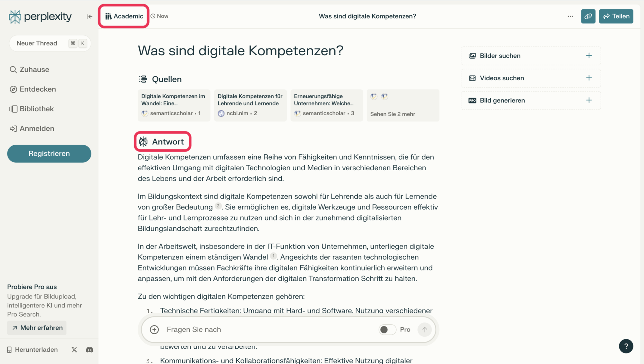Open the help question mark button
The width and height of the screenshot is (644, 364).
tap(626, 346)
